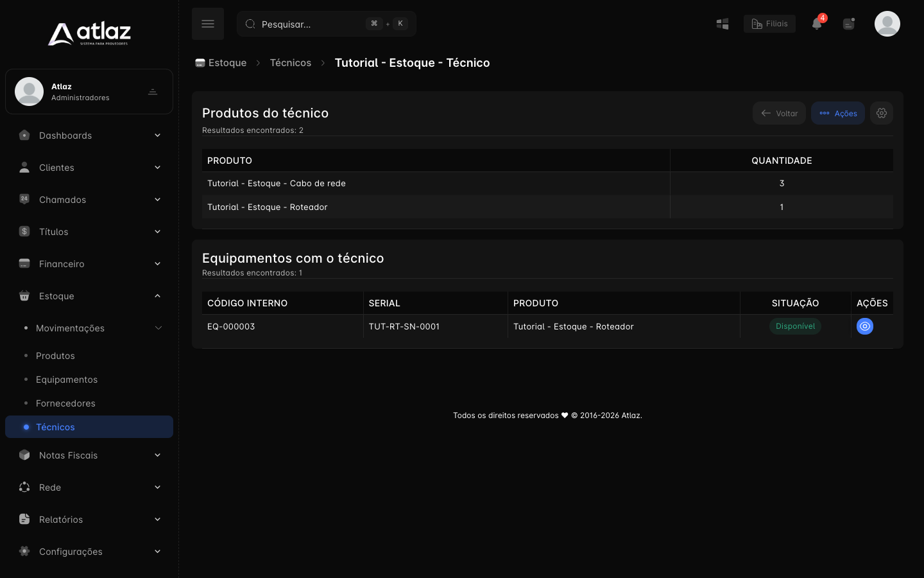Click the Financeiro card icon
This screenshot has width=924, height=578.
[24, 263]
